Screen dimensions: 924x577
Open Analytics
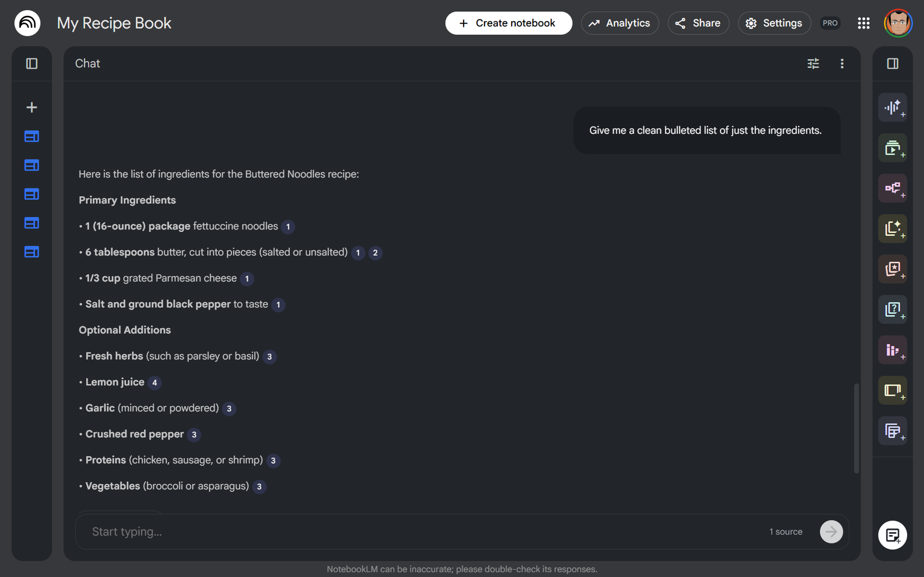point(619,23)
